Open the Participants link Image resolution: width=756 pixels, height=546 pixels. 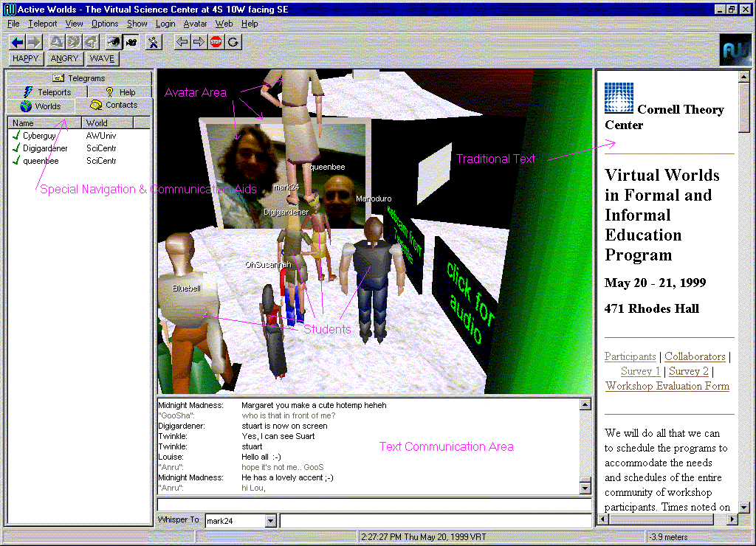(x=630, y=356)
